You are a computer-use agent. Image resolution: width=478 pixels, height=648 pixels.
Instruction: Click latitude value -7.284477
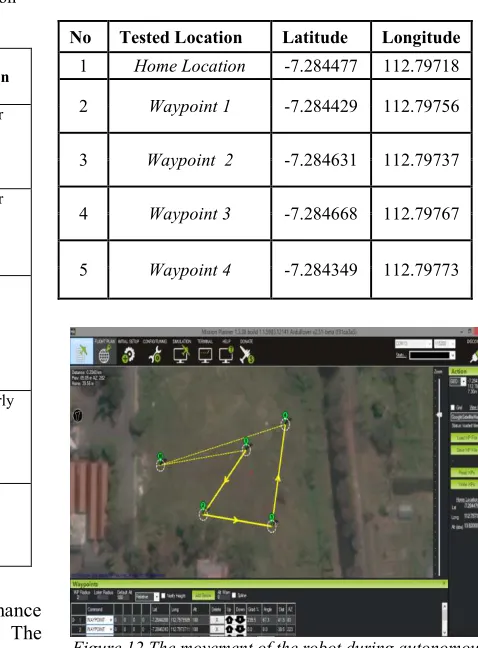point(321,66)
